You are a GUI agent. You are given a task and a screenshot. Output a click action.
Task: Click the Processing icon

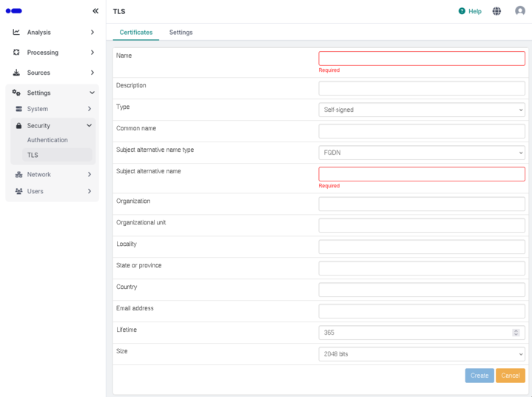tap(16, 53)
